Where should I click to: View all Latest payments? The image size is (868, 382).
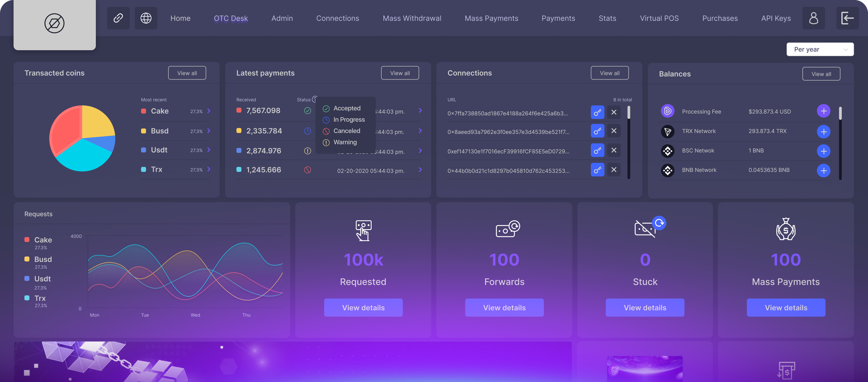click(400, 73)
